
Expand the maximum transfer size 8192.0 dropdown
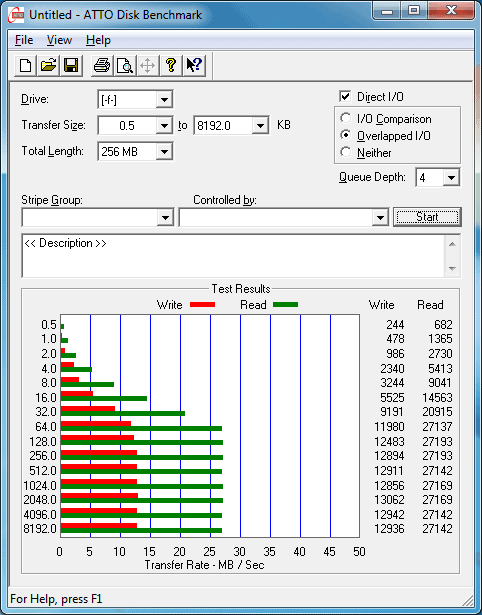click(x=260, y=126)
